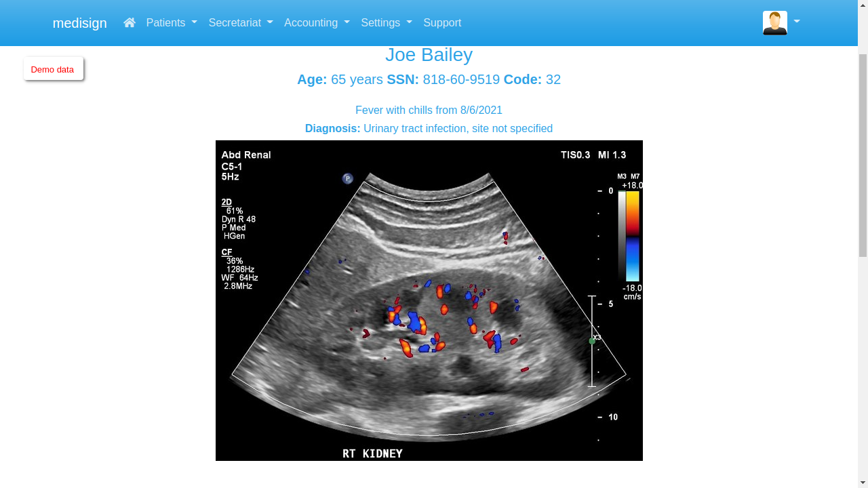868x488 pixels.
Task: Select the Support menu item
Action: pyautogui.click(x=442, y=22)
